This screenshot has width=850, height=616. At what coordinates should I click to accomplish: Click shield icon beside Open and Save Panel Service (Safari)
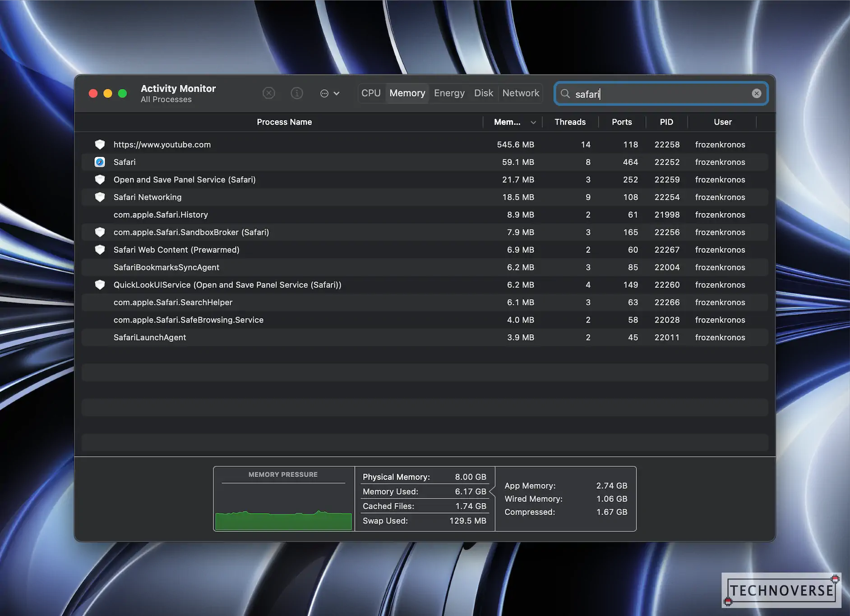point(100,179)
